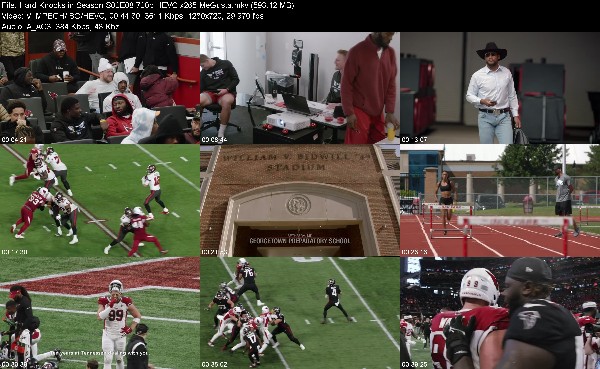Viewport: 600px width, 369px height.
Task: Select the thumbnail with projector on table
Action: click(x=300, y=88)
